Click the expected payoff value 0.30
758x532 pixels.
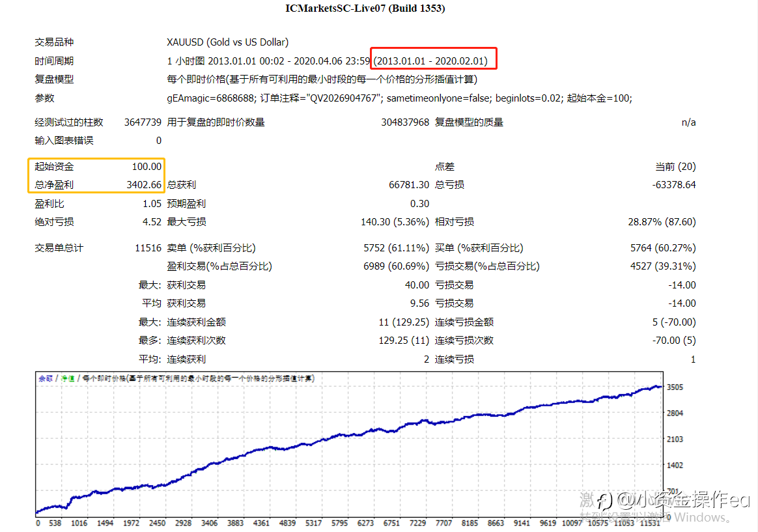click(419, 204)
